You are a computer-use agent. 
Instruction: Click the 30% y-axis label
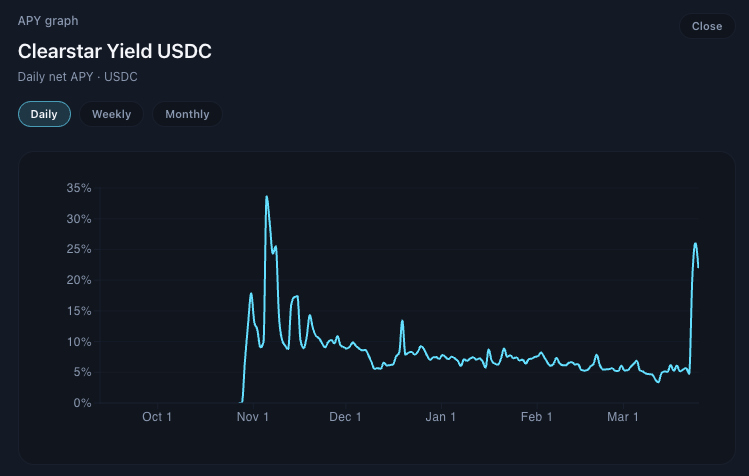[x=79, y=219]
